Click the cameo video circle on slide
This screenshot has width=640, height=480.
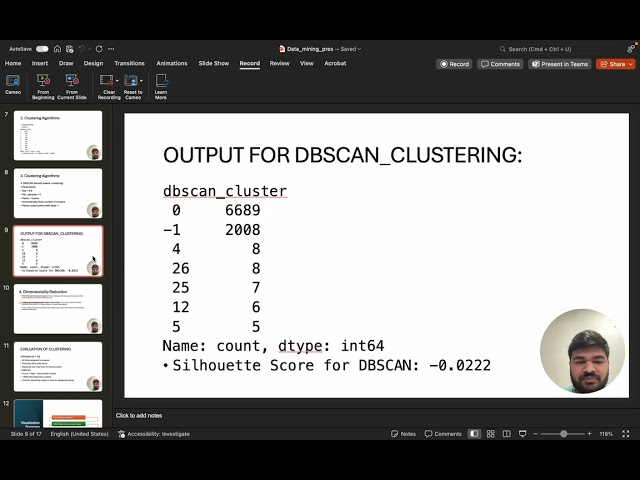pos(582,351)
